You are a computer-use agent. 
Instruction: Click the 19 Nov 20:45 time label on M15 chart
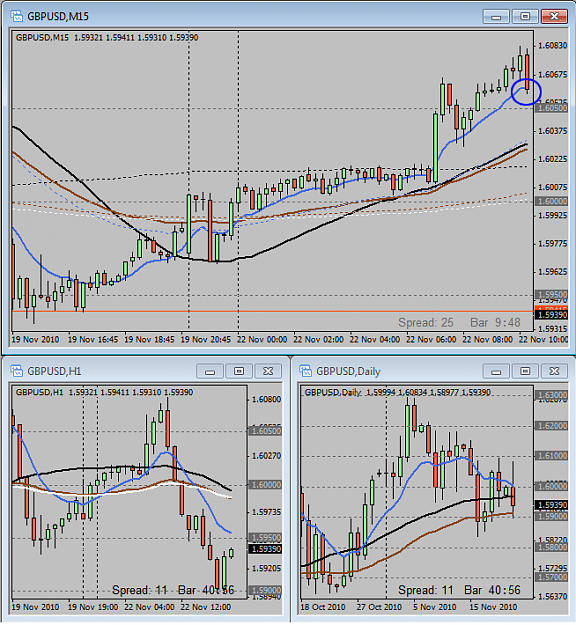(206, 340)
